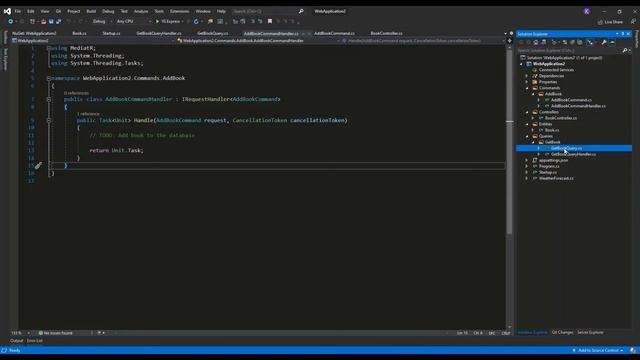Click the notification icon in status bar
640x360 pixels.
(633, 350)
